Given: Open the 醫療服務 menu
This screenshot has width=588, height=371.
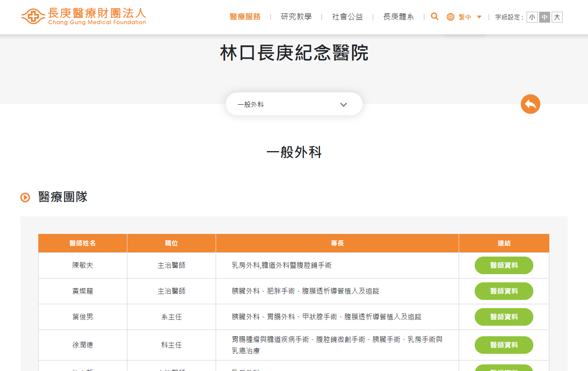Looking at the screenshot, I should click(x=245, y=17).
